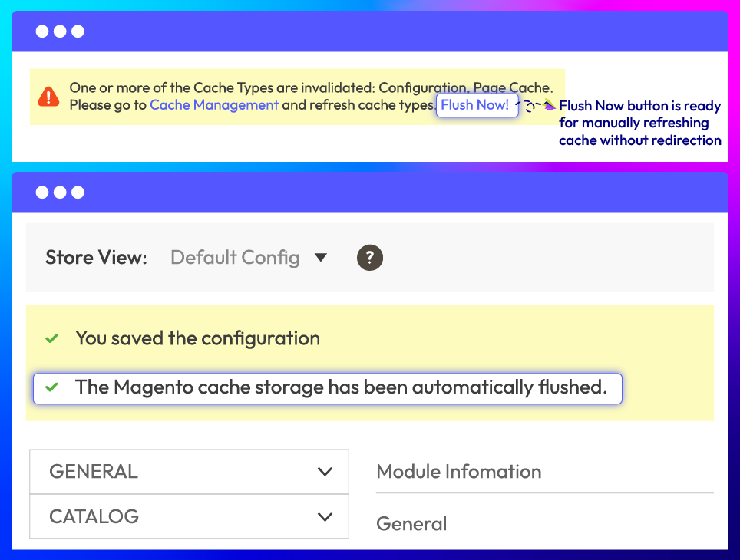Screen dimensions: 740x560
Task: Click the "Store View:" label
Action: (x=96, y=258)
